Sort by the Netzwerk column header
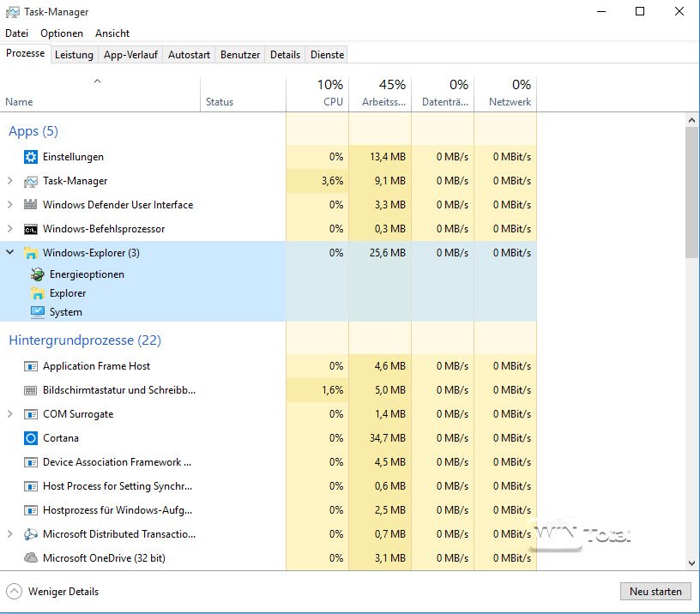 pyautogui.click(x=505, y=94)
